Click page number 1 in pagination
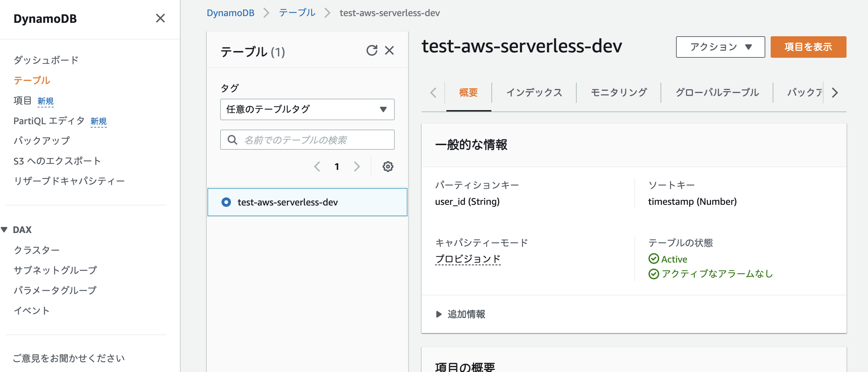Screen dimensions: 868x372 (337, 167)
